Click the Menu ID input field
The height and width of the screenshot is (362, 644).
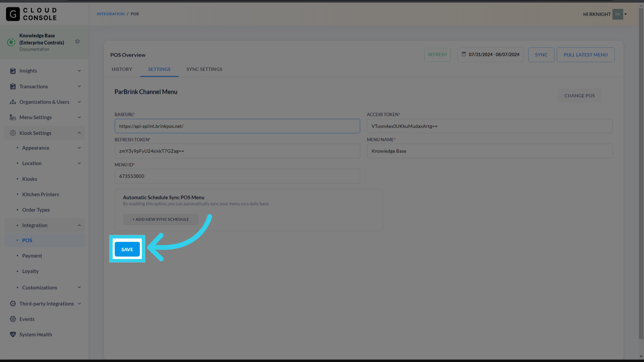pos(237,176)
